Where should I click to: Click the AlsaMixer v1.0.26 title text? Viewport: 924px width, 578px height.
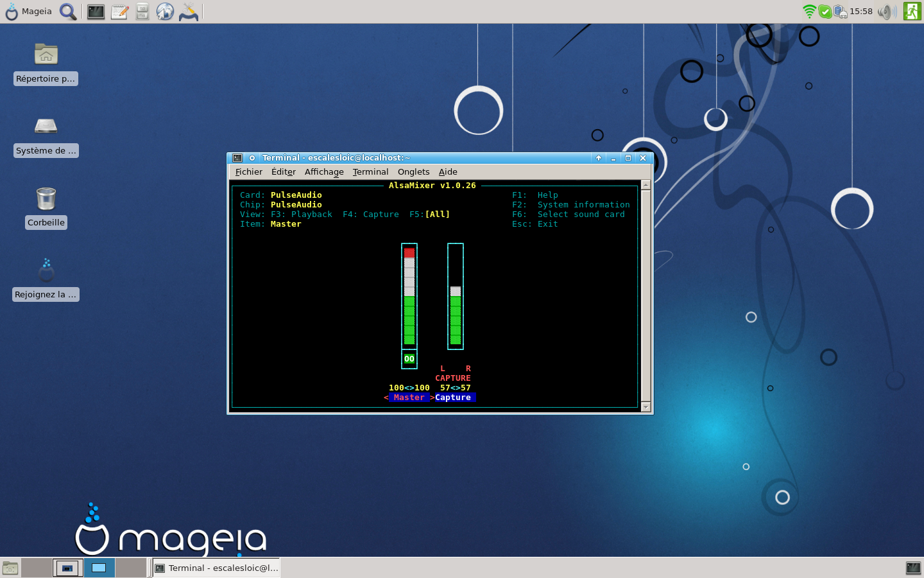point(432,186)
